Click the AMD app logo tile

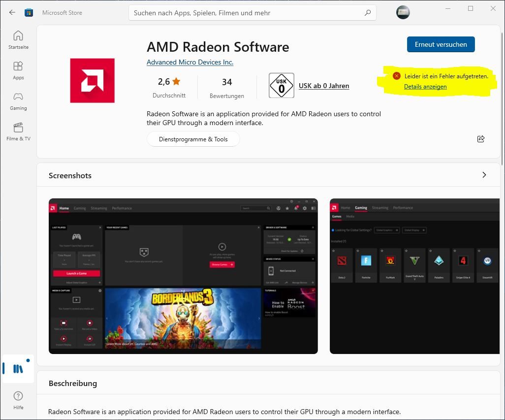93,81
